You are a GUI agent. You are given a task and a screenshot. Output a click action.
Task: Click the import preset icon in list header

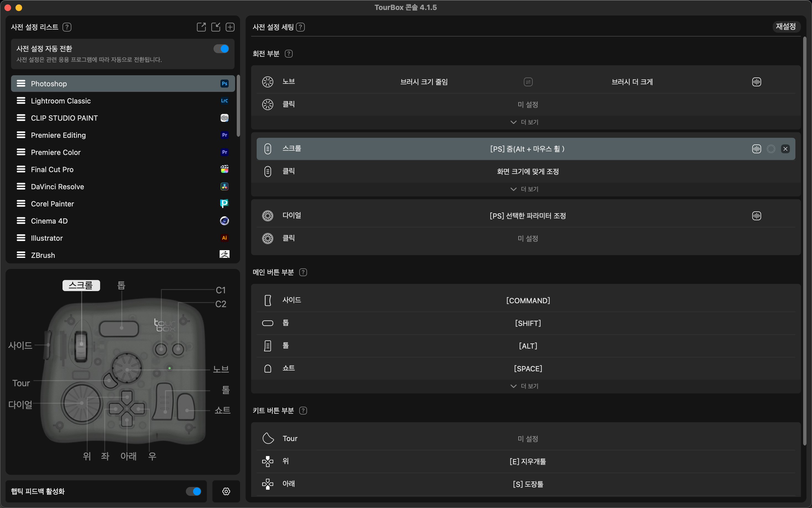point(216,27)
